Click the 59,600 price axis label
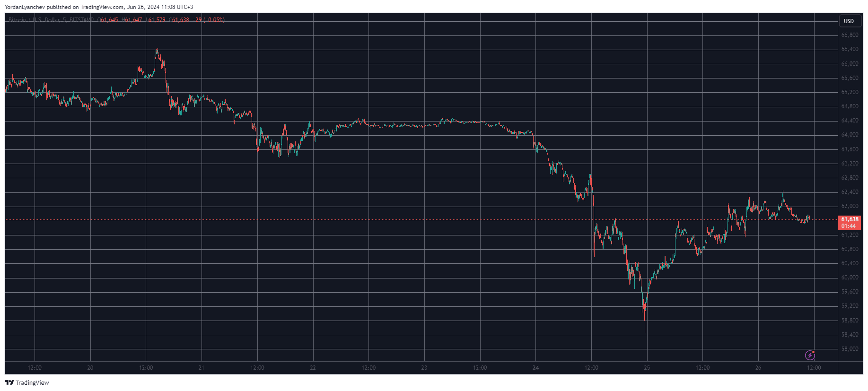The image size is (868, 391). 850,292
